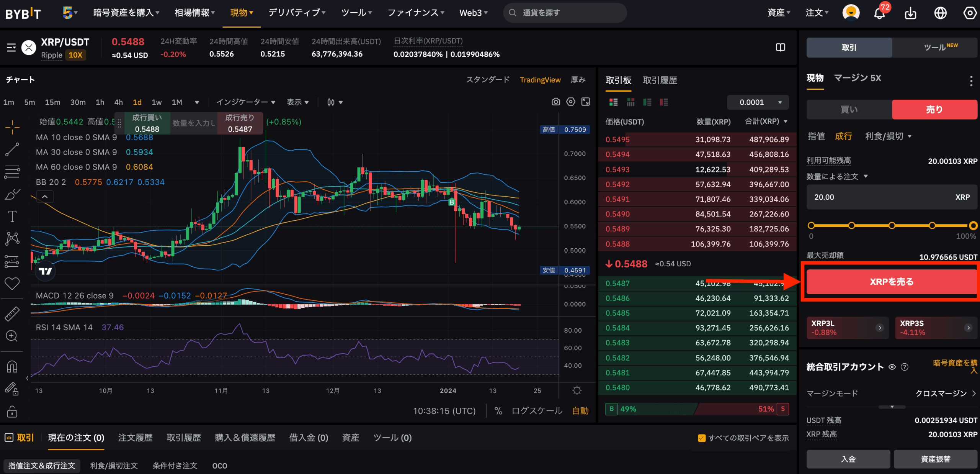Switch to the Sell side toggle

934,110
